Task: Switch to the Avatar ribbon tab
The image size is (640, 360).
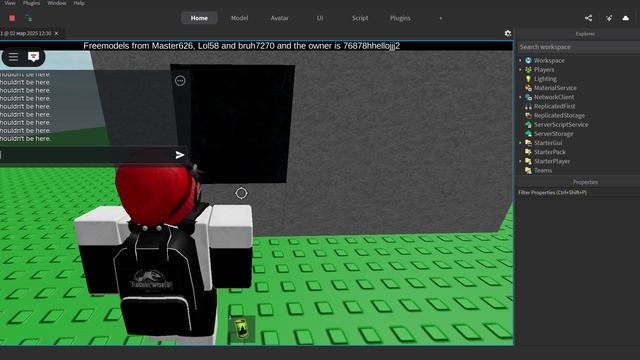Action: pos(280,18)
